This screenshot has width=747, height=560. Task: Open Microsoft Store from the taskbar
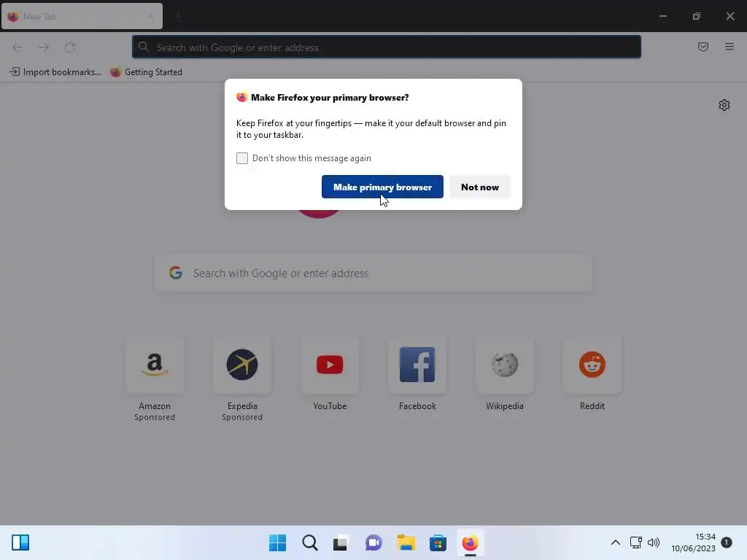(438, 542)
